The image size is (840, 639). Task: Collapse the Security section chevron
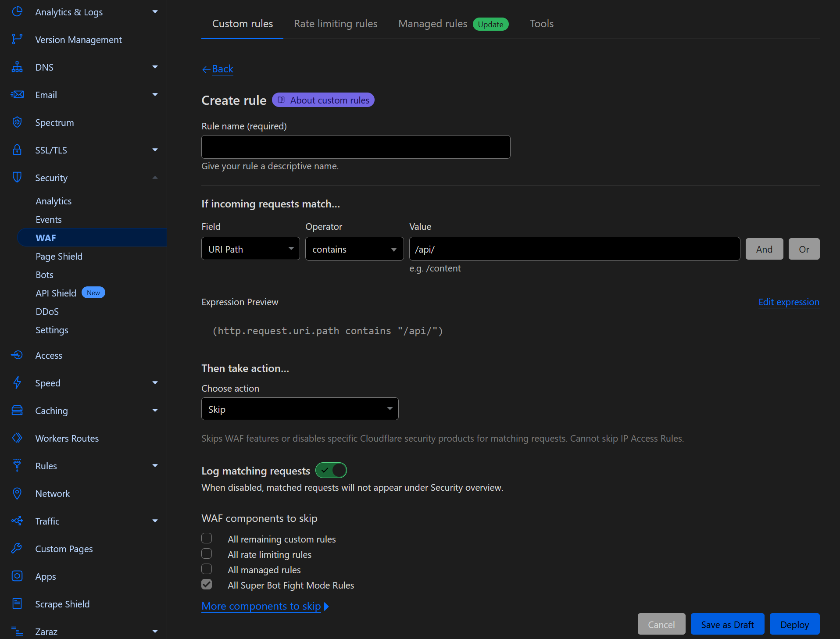(155, 177)
